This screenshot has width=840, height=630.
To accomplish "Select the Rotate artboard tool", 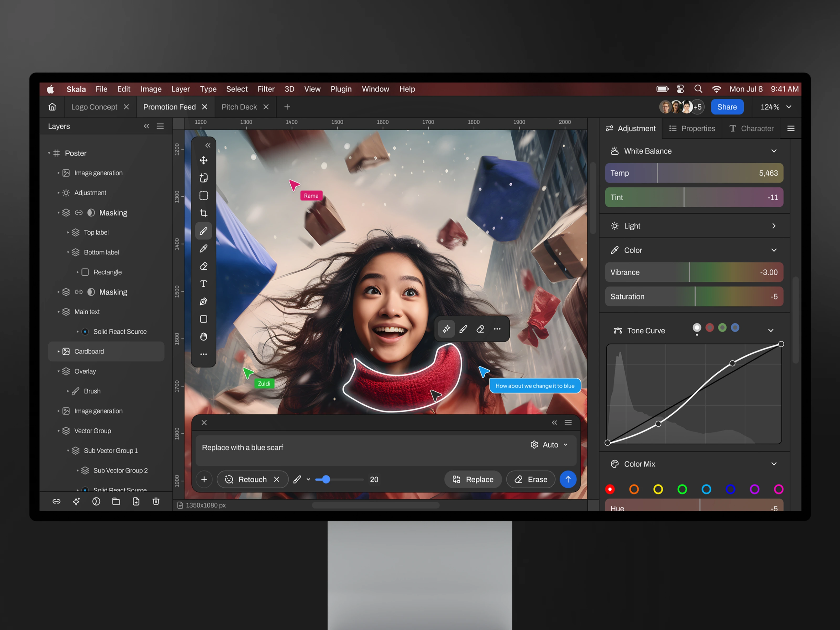I will (203, 178).
